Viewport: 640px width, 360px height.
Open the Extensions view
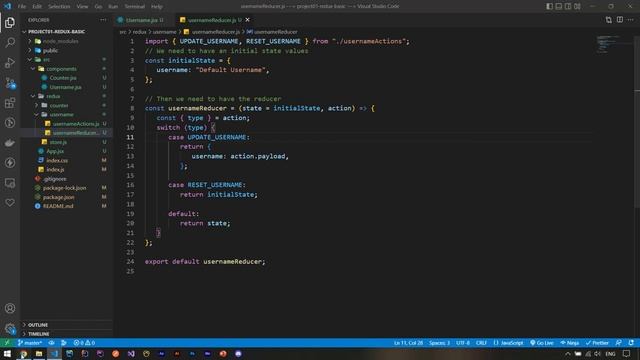(x=10, y=103)
